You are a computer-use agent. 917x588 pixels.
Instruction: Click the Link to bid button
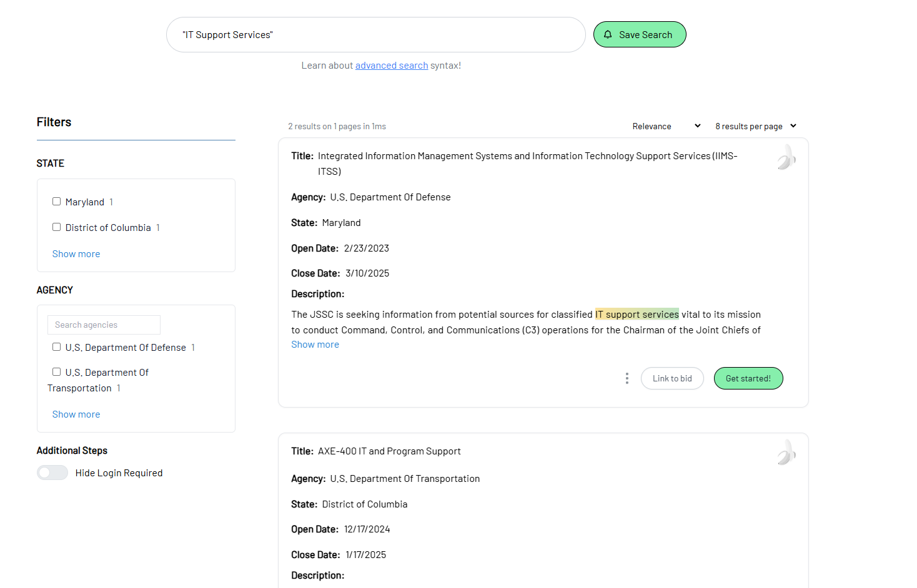click(672, 378)
